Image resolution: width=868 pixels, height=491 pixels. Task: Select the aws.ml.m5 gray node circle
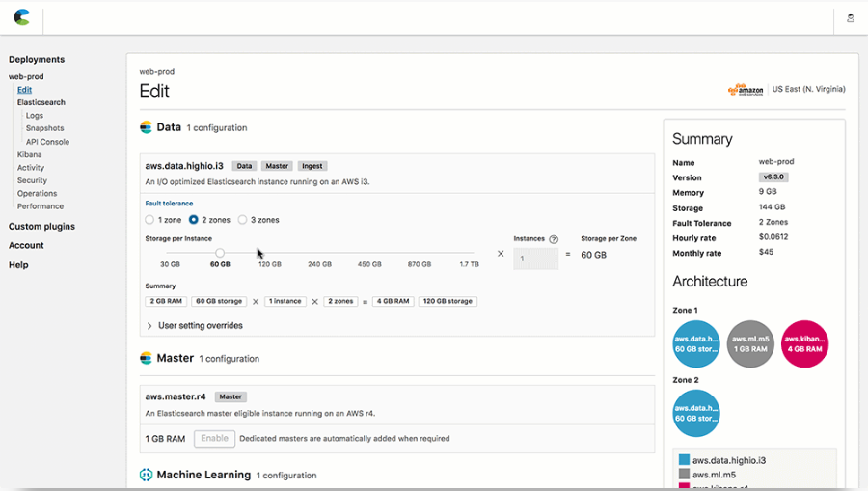[x=750, y=343]
